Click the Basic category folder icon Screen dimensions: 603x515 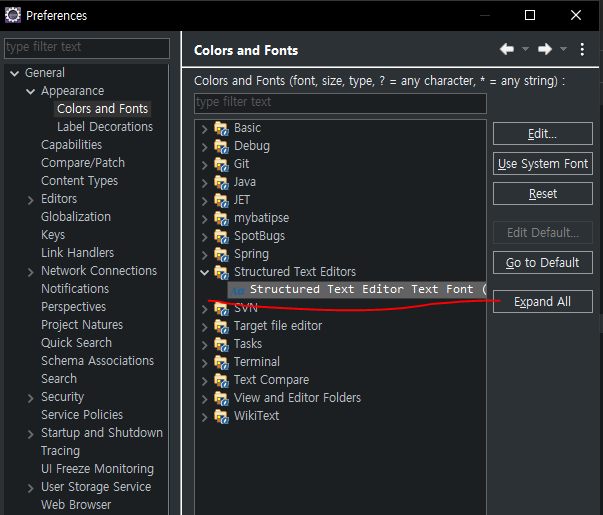pyautogui.click(x=221, y=128)
